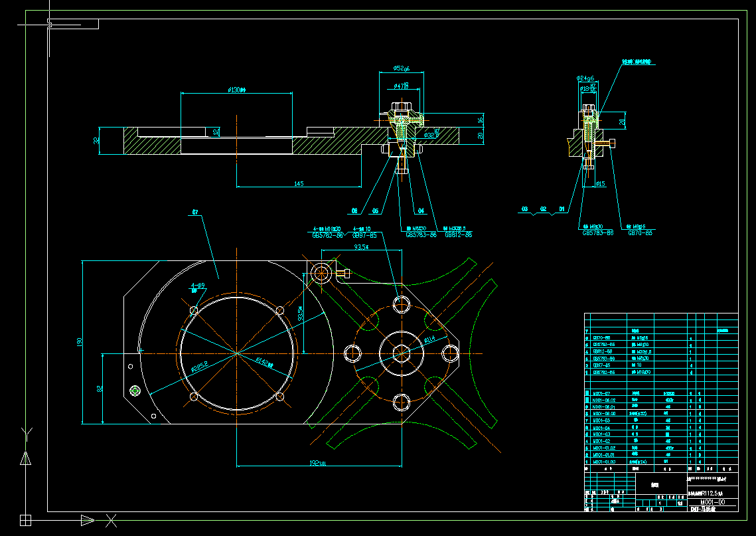The height and width of the screenshot is (536, 756).
Task: Select balloon number 03
Action: coord(524,209)
